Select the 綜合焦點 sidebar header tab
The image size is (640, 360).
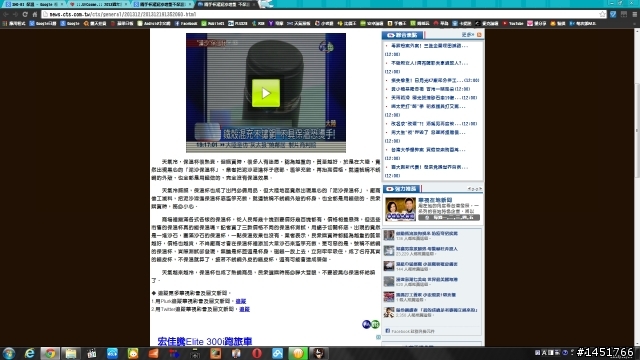click(402, 35)
